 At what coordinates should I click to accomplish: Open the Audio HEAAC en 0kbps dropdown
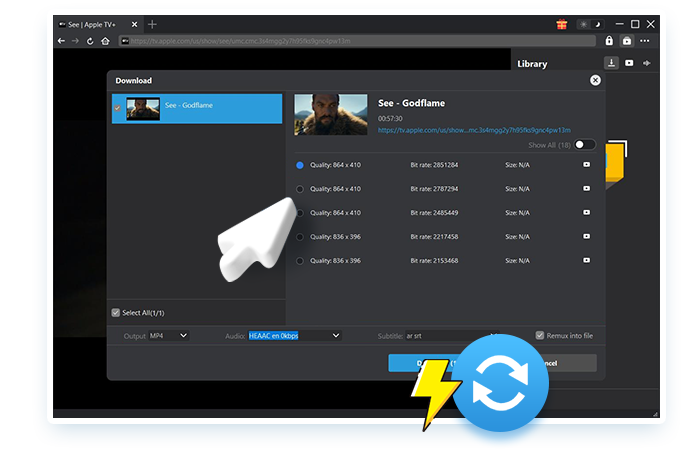(294, 336)
